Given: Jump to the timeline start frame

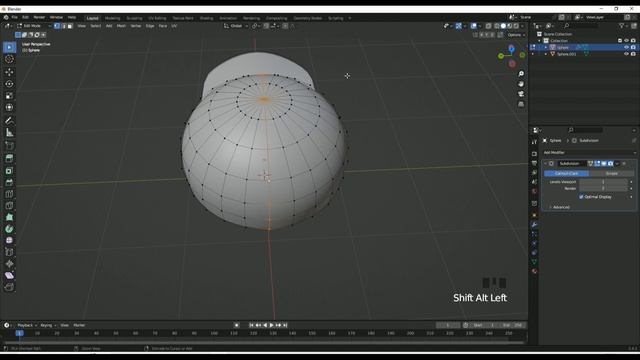Looking at the screenshot, I should 251,325.
